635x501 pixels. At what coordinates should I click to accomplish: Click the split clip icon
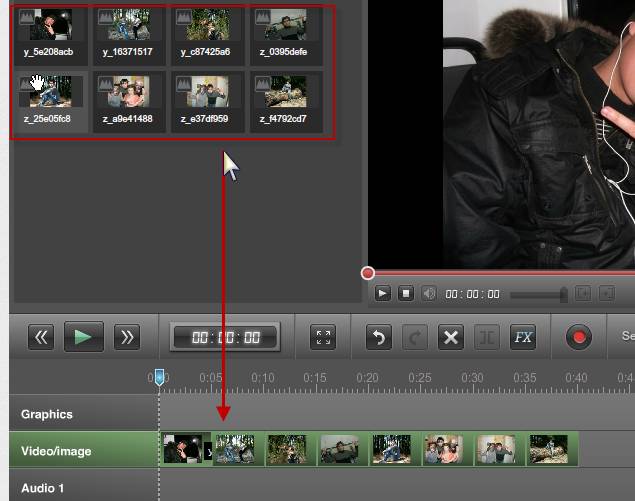coord(487,337)
